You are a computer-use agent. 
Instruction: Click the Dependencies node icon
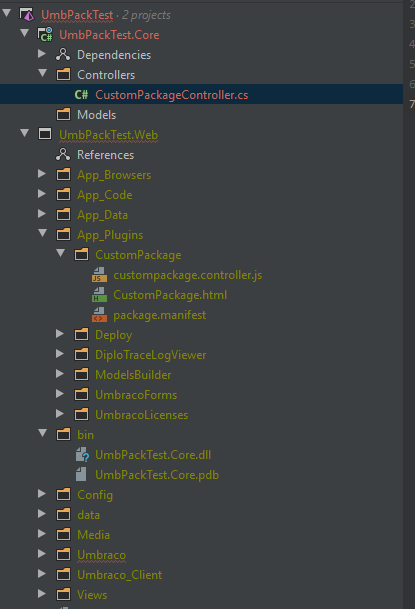coord(63,55)
